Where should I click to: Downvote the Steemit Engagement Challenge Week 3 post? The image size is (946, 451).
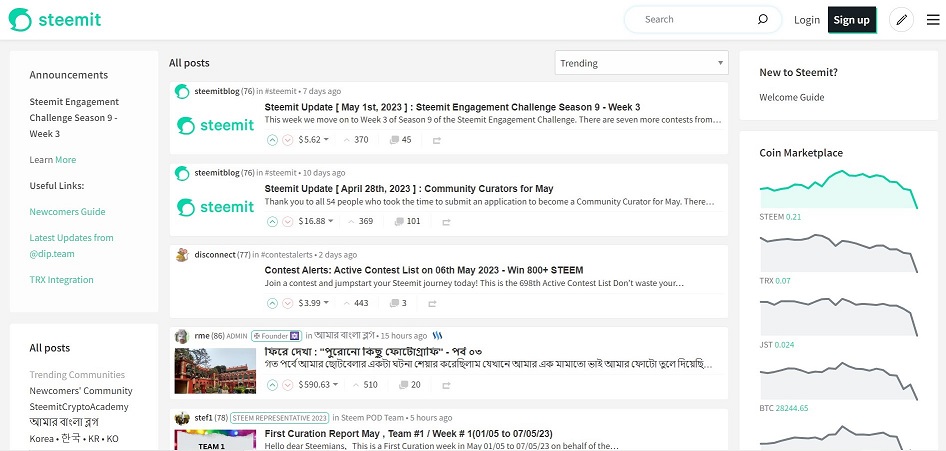click(x=288, y=140)
